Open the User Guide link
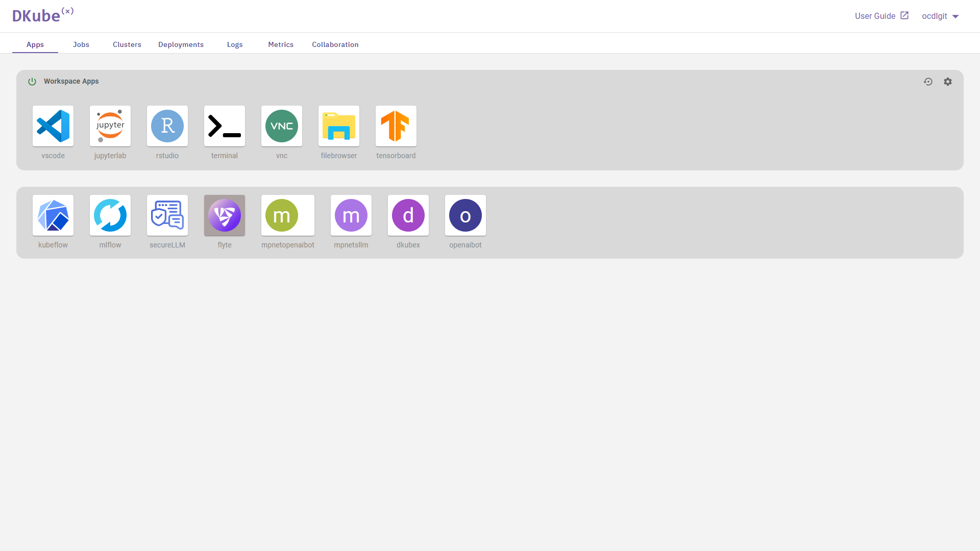 tap(881, 16)
